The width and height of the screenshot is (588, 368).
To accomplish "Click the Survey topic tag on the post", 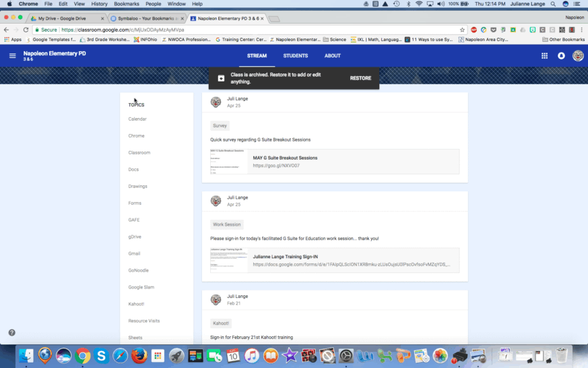I will 220,125.
